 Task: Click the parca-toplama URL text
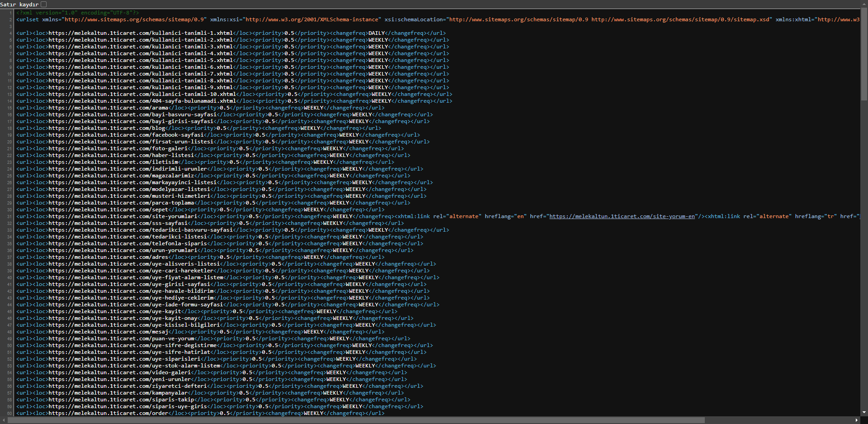[x=121, y=203]
